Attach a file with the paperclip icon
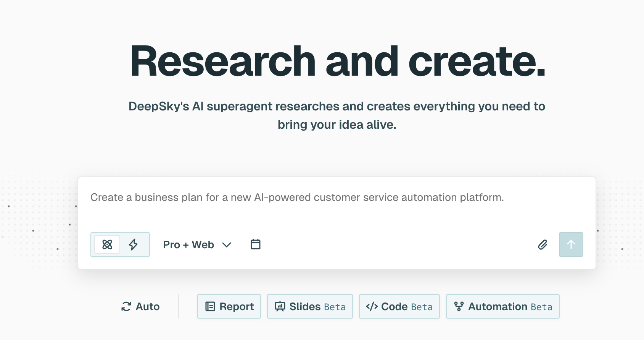The height and width of the screenshot is (340, 644). (x=543, y=244)
